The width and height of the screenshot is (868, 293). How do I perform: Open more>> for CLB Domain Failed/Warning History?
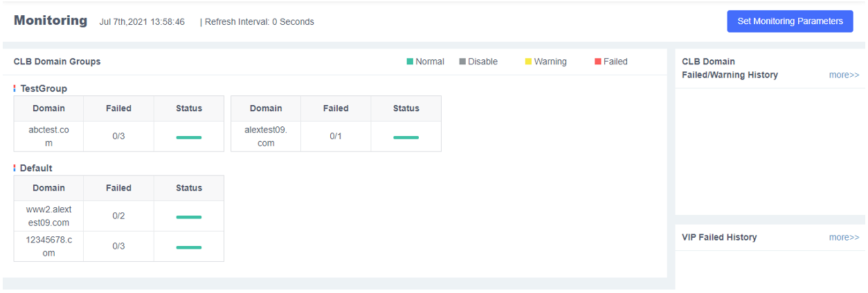[x=844, y=75]
